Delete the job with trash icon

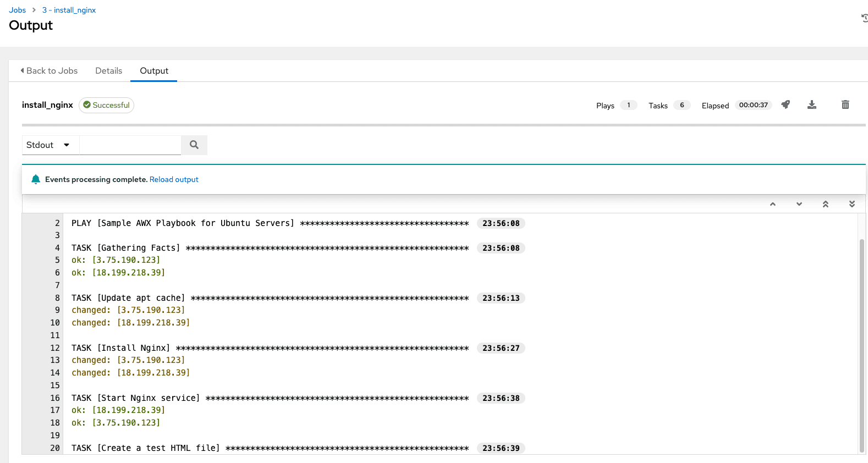(845, 104)
